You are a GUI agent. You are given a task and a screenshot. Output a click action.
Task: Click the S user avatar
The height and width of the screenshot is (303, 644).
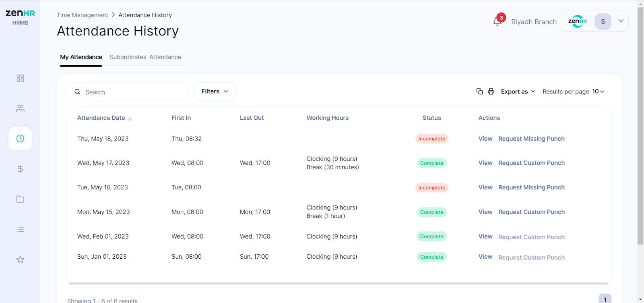coord(603,21)
